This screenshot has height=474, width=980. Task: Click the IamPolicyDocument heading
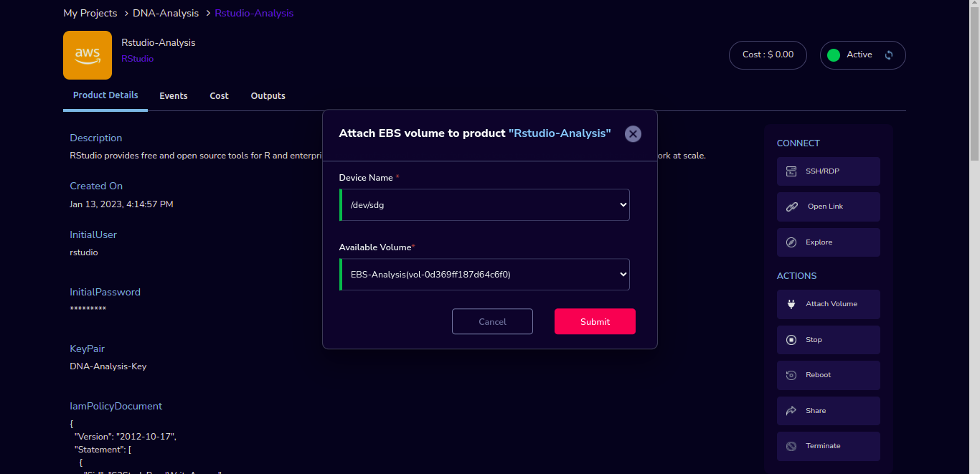pos(116,406)
